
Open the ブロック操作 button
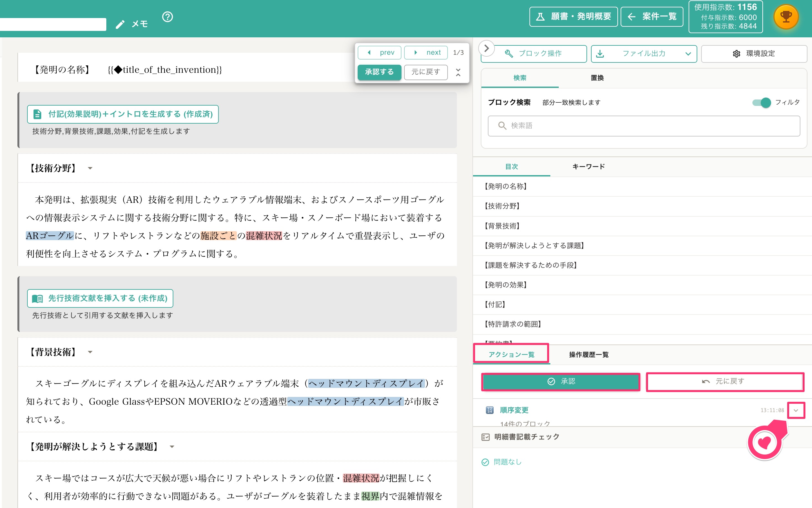click(534, 54)
